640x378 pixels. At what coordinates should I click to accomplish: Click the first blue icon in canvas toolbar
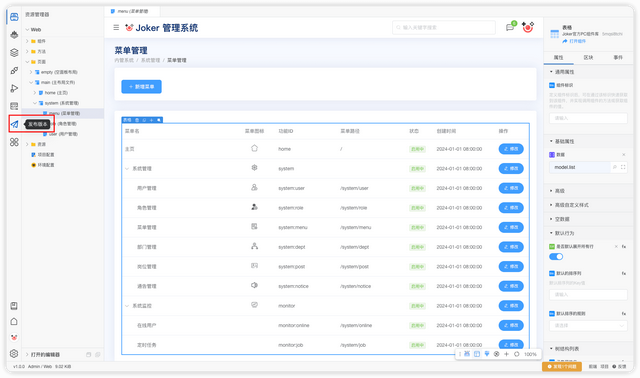point(467,354)
